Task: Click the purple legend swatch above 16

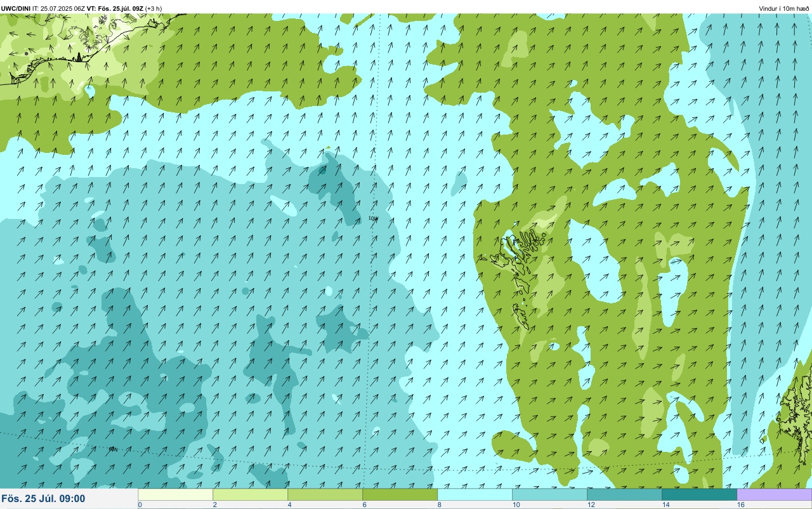Action: click(x=774, y=494)
